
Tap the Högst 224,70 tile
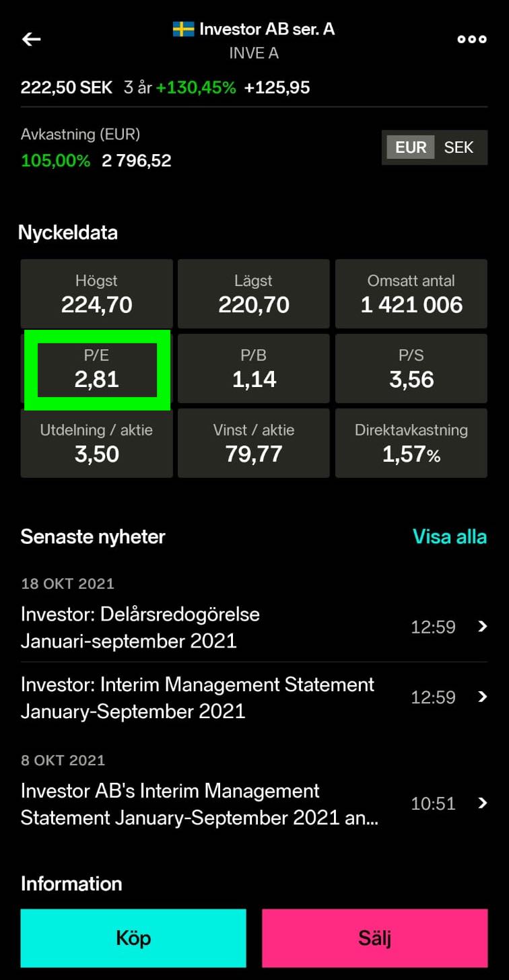pos(97,294)
